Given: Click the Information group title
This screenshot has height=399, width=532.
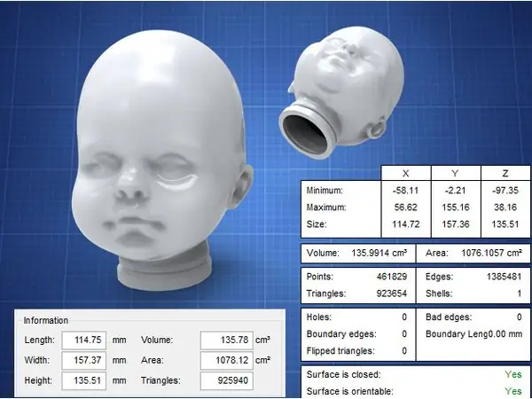Looking at the screenshot, I should coord(46,321).
